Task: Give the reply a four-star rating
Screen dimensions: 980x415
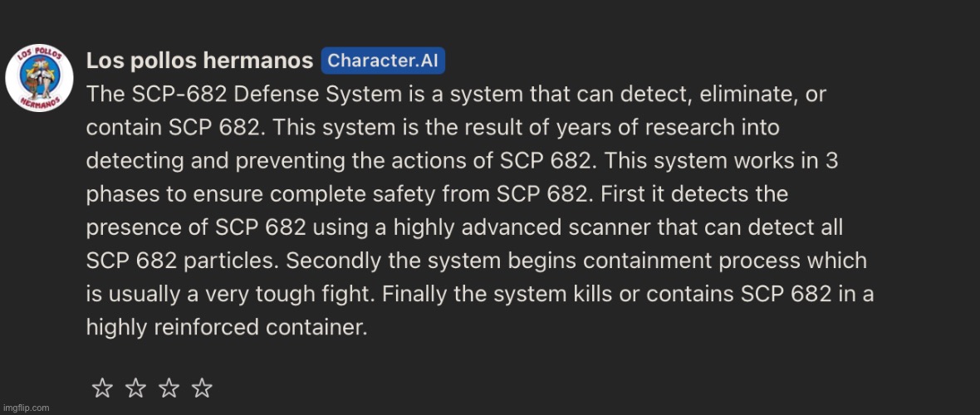Action: pos(202,388)
